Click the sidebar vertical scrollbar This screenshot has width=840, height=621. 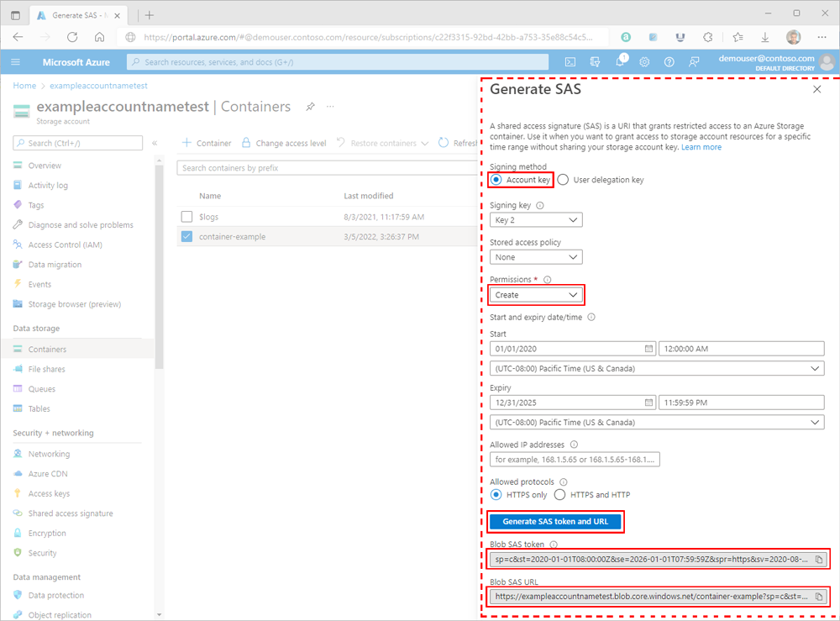[159, 268]
